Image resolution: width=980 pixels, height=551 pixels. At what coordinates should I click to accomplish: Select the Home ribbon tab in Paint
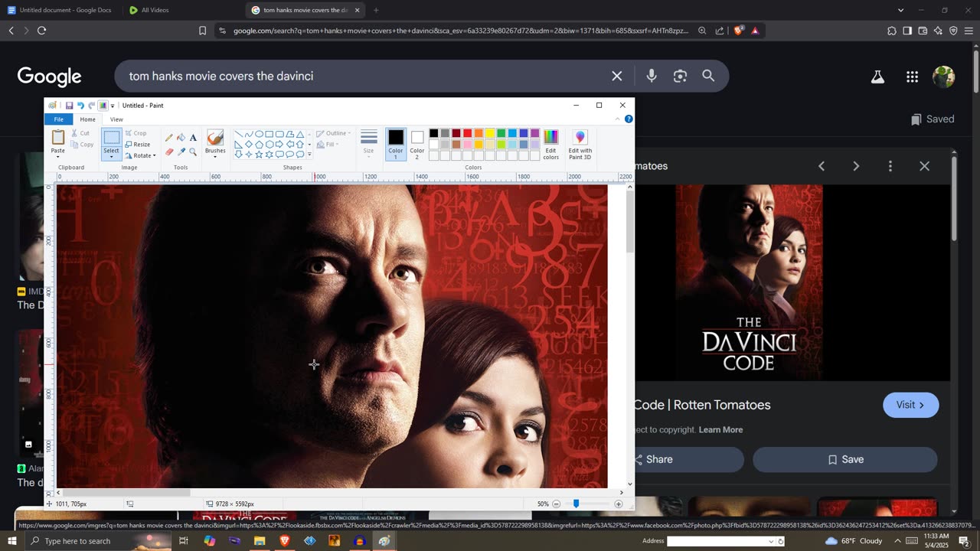(88, 119)
